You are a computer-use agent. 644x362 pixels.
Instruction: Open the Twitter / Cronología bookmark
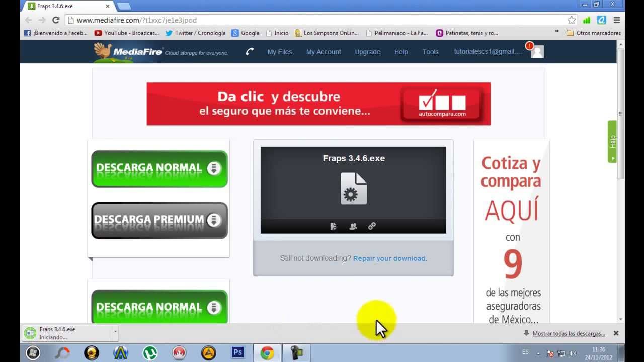[196, 33]
